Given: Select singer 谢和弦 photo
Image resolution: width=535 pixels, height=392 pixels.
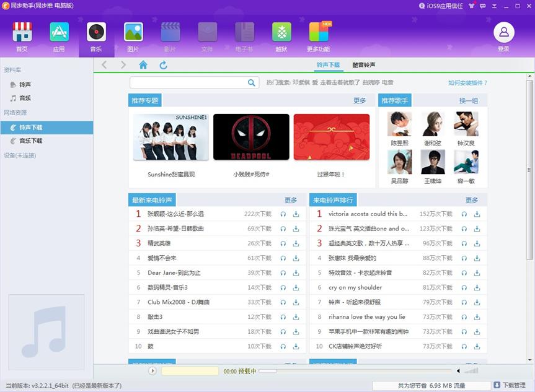Looking at the screenshot, I should pos(433,124).
